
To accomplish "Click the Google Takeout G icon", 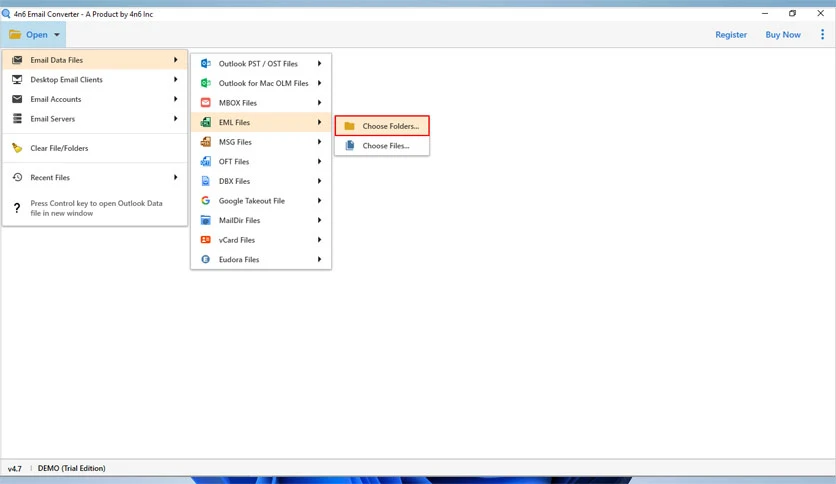I will click(x=205, y=200).
